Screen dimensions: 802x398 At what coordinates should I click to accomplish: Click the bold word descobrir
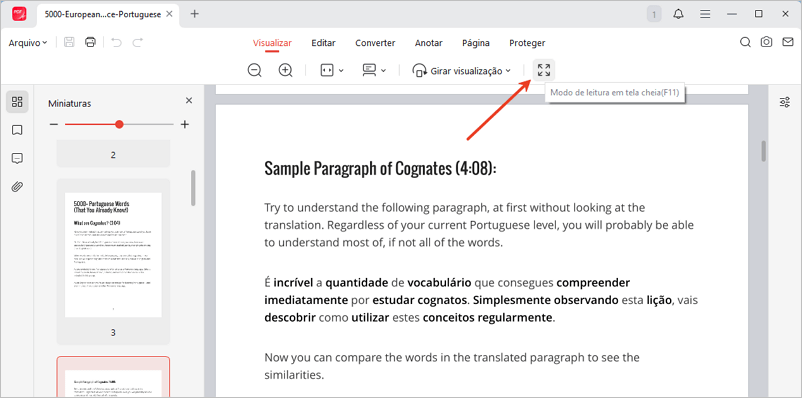[290, 318]
